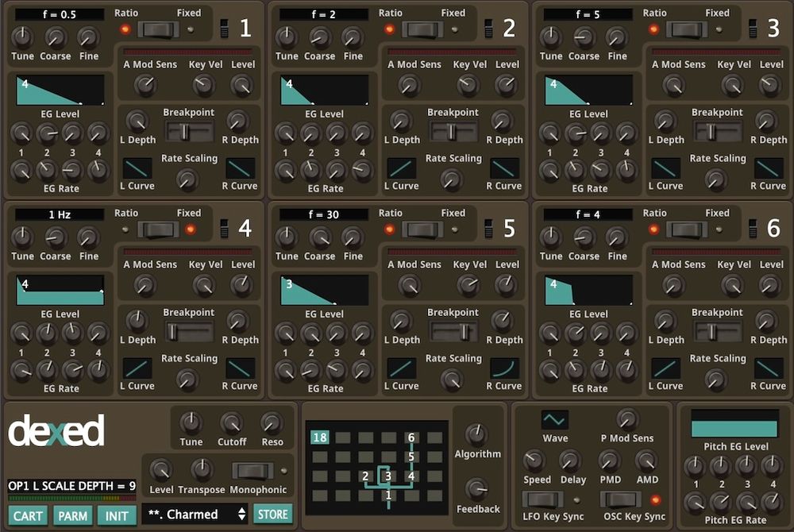Toggle operator 6 on/off switch beside number 6
Viewport: 794px width, 532px height.
tap(753, 229)
